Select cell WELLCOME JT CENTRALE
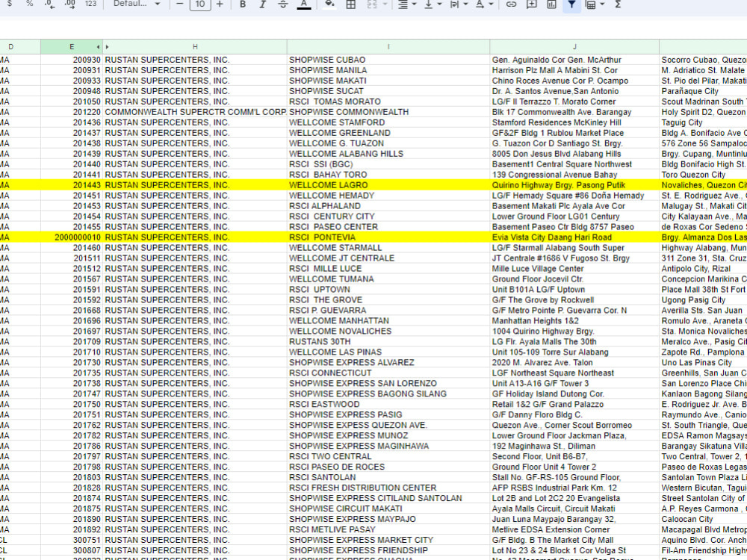This screenshot has width=747, height=560. point(388,258)
